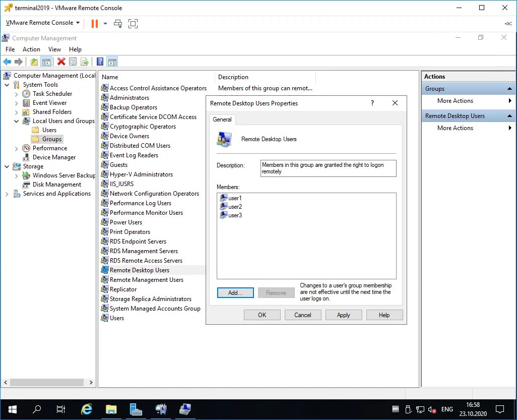Click the Properties toolbar icon
The image size is (517, 420).
[x=73, y=62]
